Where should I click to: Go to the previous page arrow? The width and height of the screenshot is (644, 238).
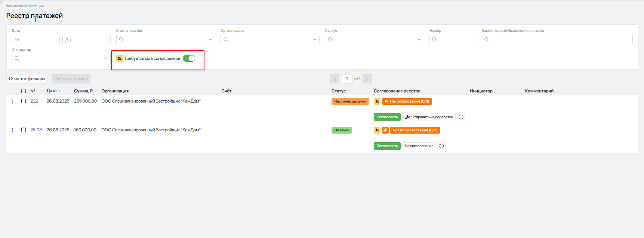point(335,79)
